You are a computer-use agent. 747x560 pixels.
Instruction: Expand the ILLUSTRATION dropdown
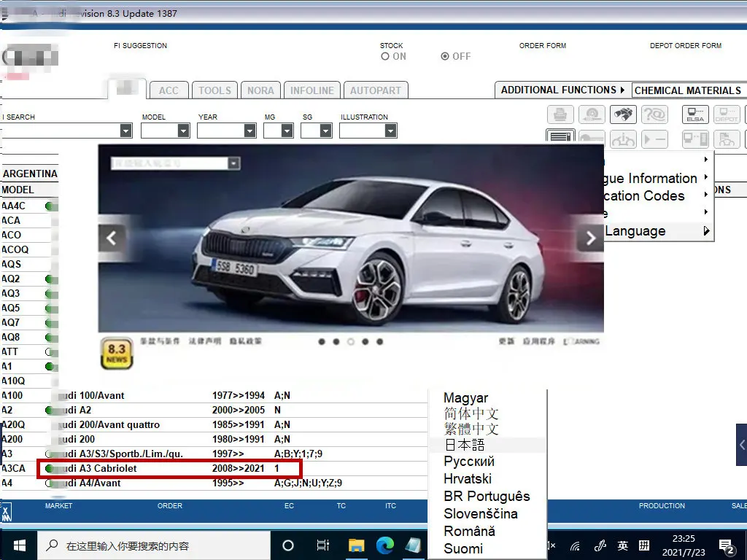[x=390, y=131]
